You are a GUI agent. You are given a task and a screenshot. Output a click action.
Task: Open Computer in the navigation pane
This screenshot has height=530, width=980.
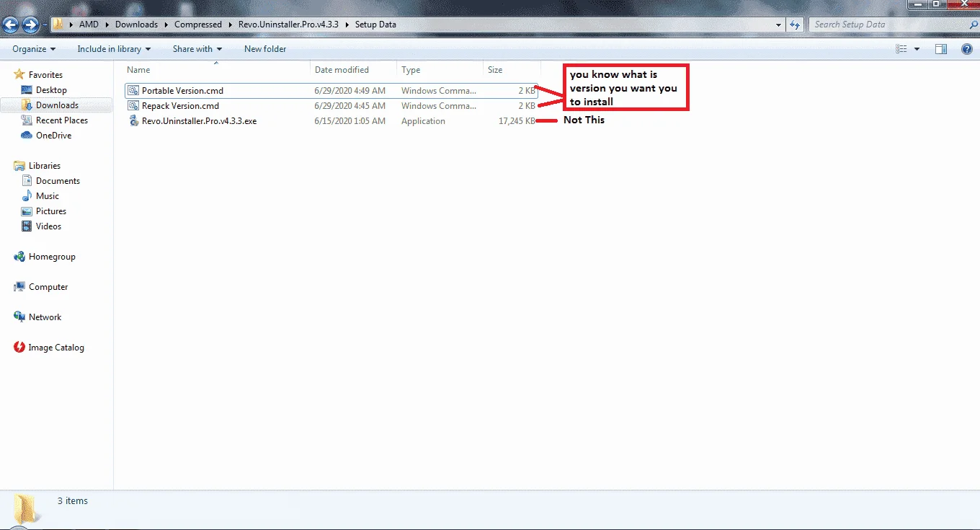[x=48, y=287]
